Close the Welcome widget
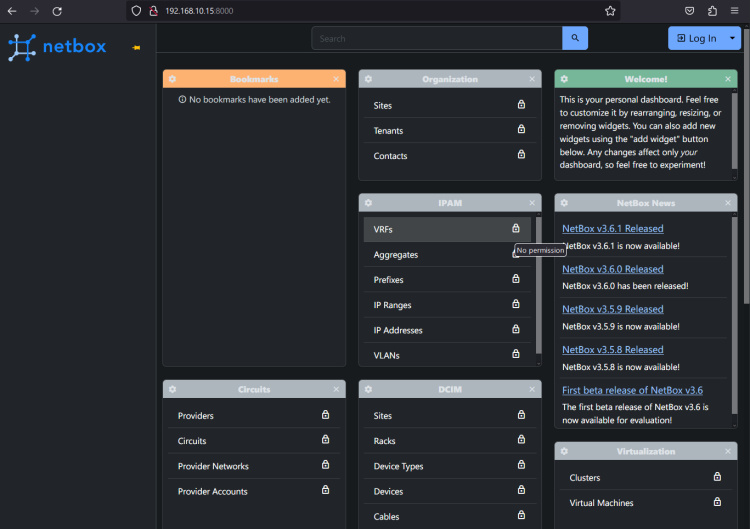Image resolution: width=750 pixels, height=529 pixels. point(728,79)
